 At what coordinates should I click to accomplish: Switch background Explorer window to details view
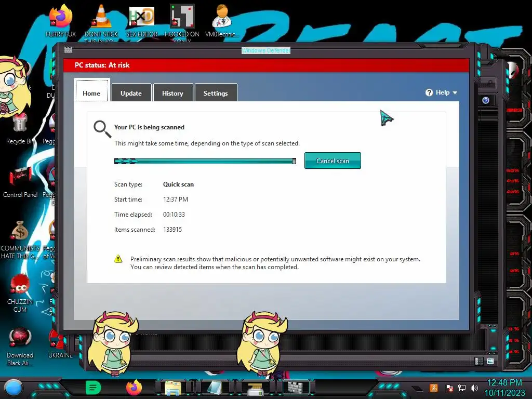478,361
